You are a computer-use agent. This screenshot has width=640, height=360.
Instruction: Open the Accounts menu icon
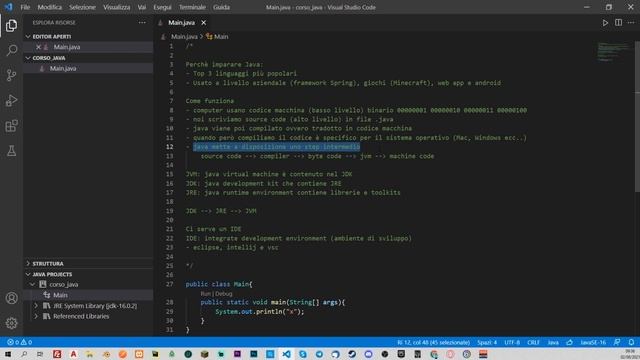pyautogui.click(x=11, y=298)
